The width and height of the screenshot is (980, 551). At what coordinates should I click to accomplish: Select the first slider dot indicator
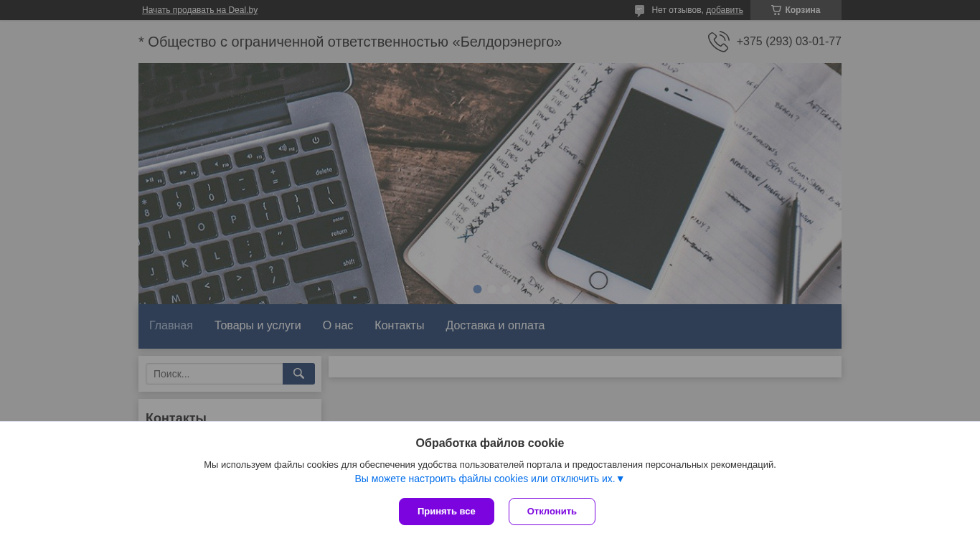pos(477,289)
